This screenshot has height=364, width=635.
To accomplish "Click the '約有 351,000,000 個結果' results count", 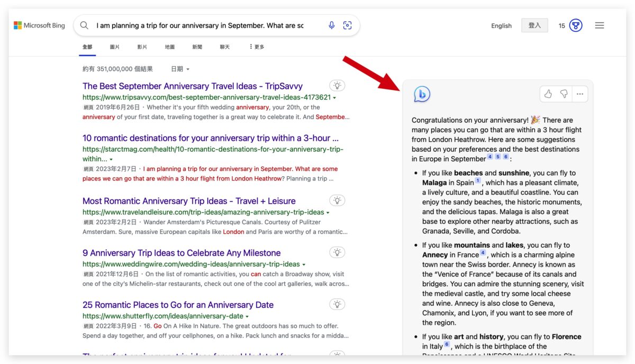I will pos(117,69).
